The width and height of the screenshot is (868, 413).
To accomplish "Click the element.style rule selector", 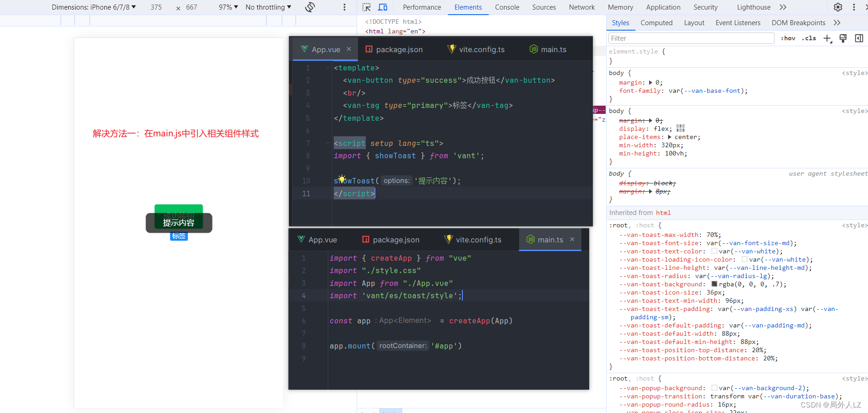I will point(633,52).
